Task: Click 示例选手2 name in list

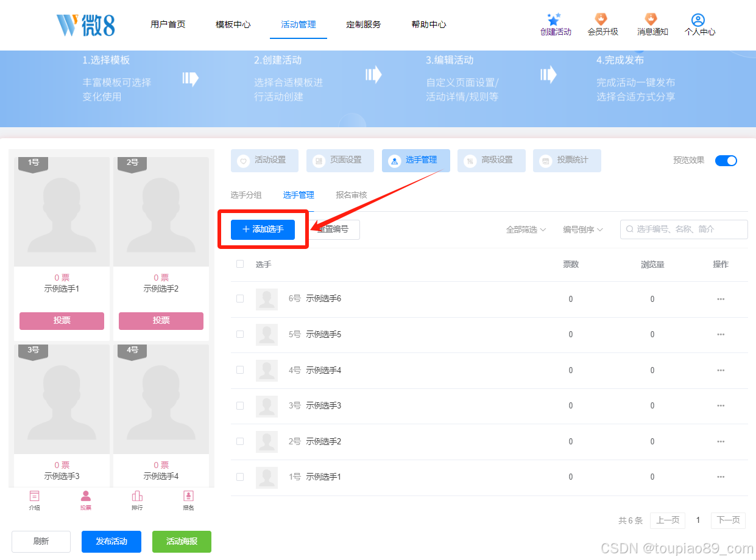Action: coord(323,441)
